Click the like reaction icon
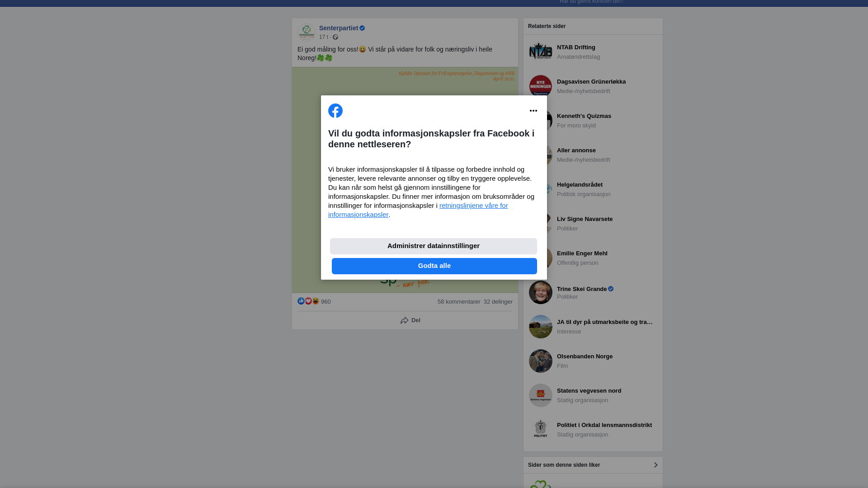Image resolution: width=868 pixels, height=488 pixels. point(301,301)
